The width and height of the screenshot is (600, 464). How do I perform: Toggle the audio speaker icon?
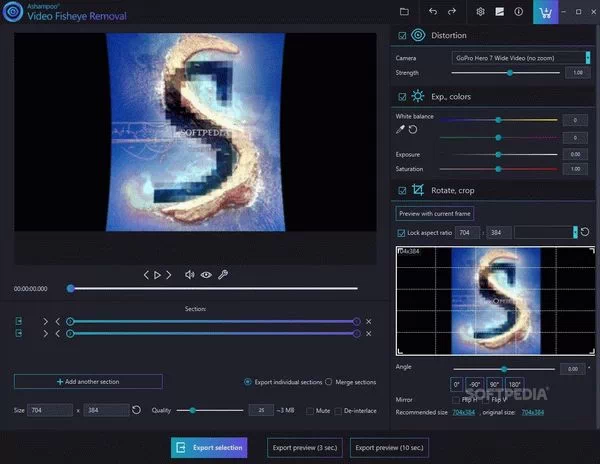click(x=189, y=275)
